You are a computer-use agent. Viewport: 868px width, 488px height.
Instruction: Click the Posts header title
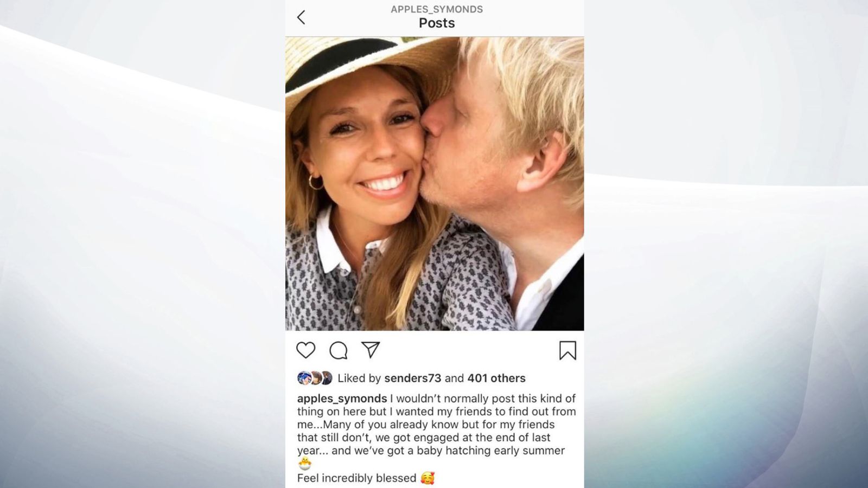(x=437, y=23)
